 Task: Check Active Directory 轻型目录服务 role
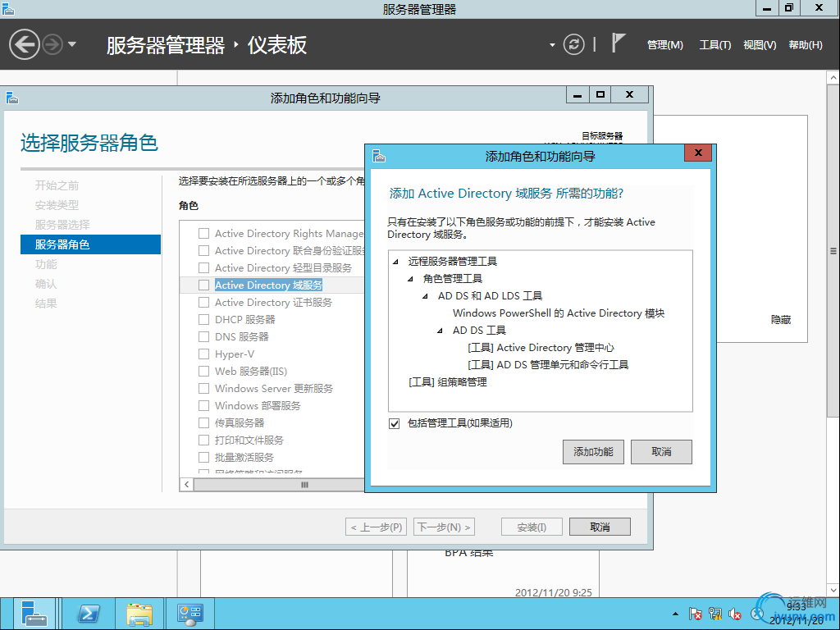click(x=203, y=268)
